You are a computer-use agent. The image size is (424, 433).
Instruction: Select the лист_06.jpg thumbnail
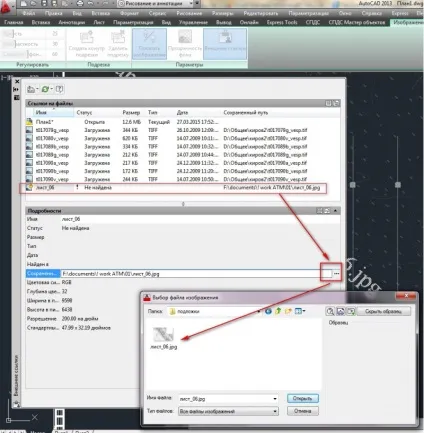pyautogui.click(x=163, y=338)
